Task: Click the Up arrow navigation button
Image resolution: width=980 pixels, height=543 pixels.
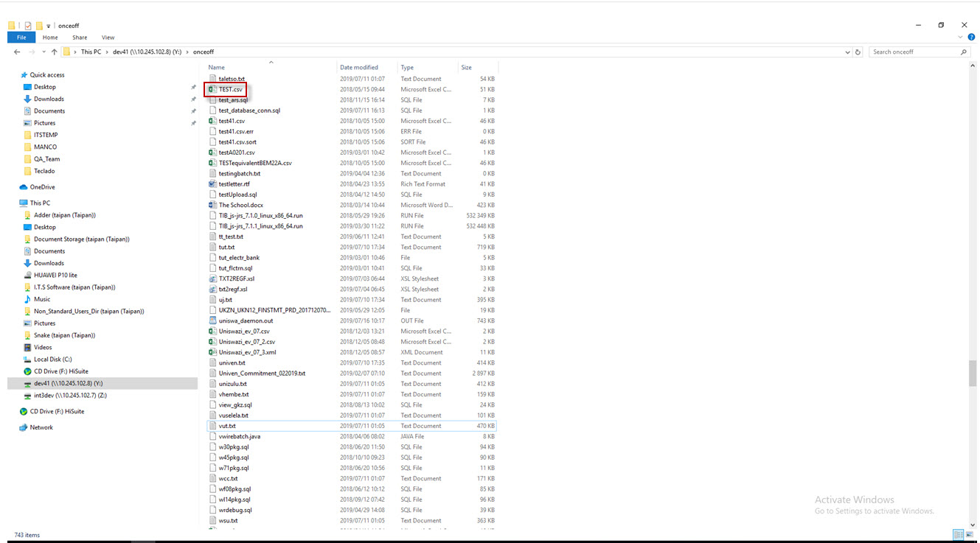Action: point(55,52)
